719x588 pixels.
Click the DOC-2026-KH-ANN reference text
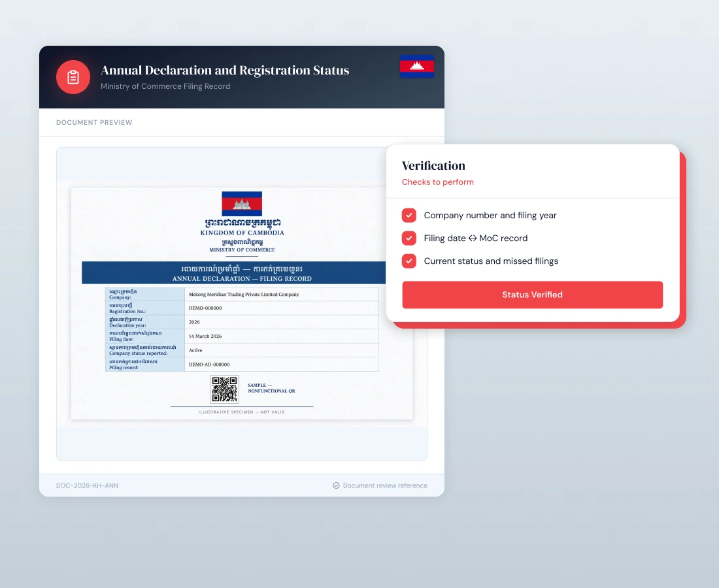87,485
